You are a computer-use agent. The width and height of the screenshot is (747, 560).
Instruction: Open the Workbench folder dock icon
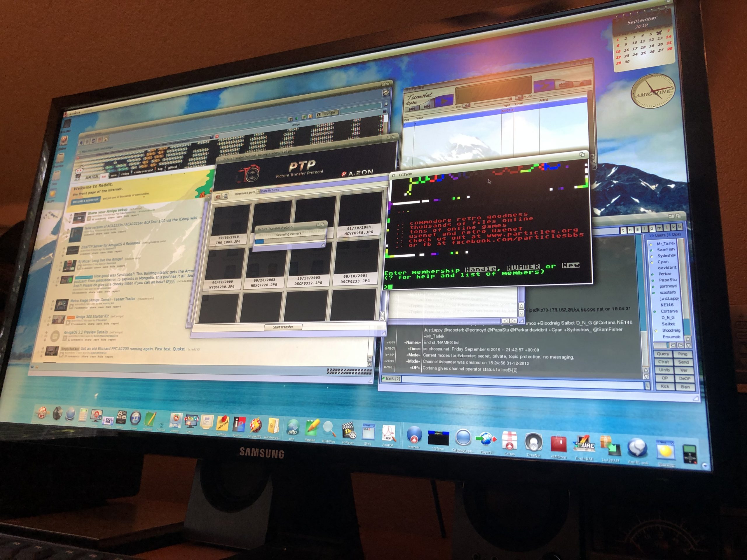click(x=273, y=426)
